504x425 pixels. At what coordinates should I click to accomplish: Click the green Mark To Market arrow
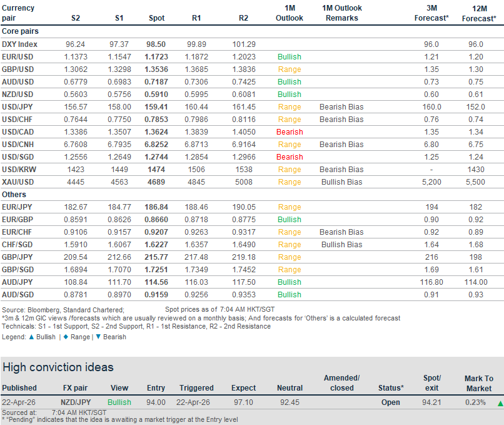click(500, 403)
